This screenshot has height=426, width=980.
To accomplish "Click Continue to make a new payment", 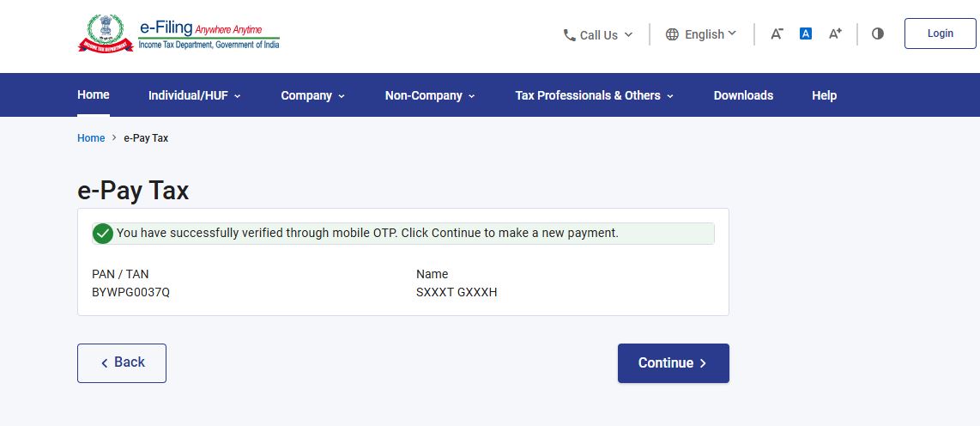I will tap(673, 363).
